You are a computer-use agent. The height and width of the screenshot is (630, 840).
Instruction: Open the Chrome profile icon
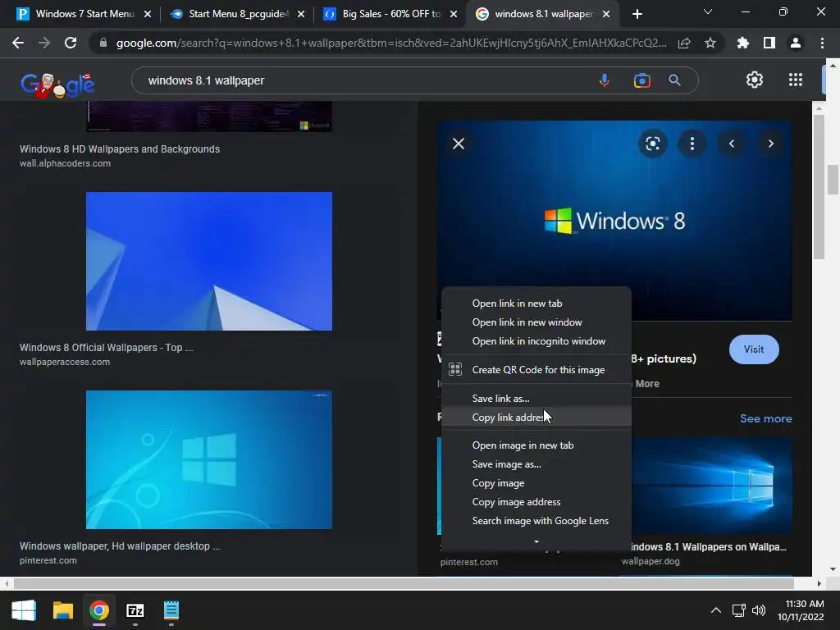796,43
